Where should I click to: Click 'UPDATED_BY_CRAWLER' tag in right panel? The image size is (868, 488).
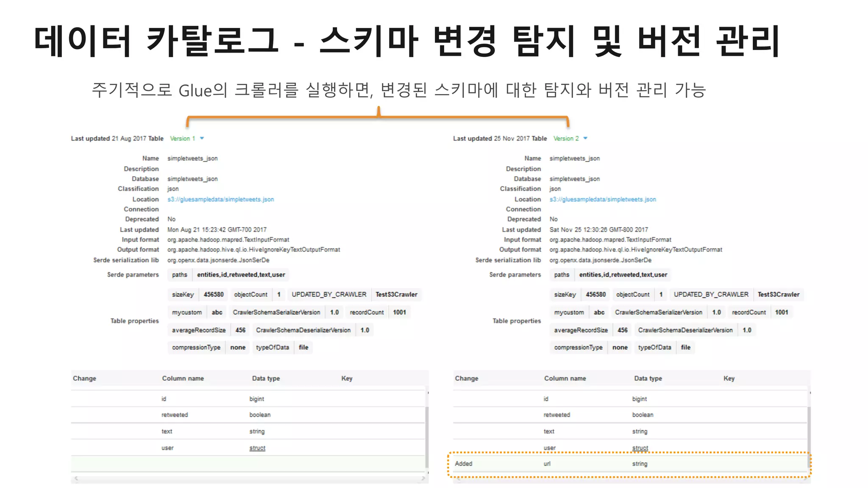click(711, 294)
